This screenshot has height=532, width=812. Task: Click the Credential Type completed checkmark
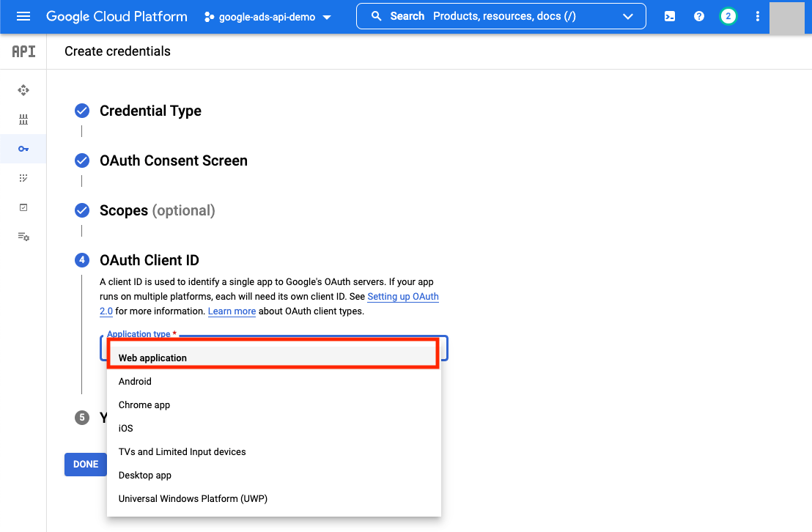pyautogui.click(x=82, y=111)
